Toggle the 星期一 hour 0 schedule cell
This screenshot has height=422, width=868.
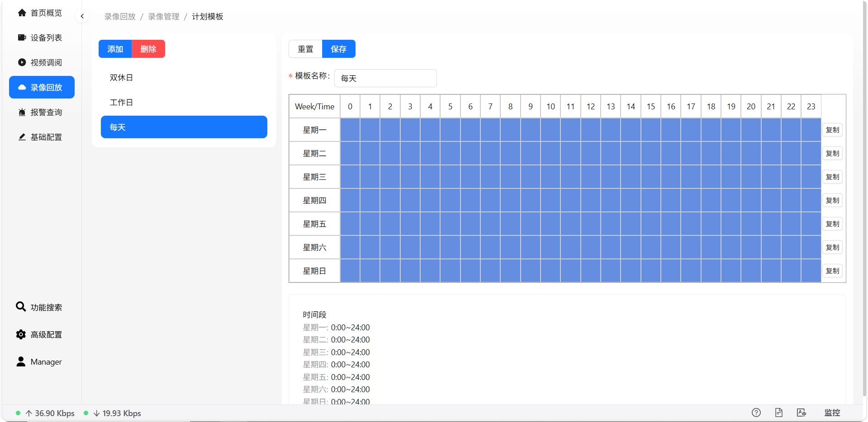[x=350, y=130]
